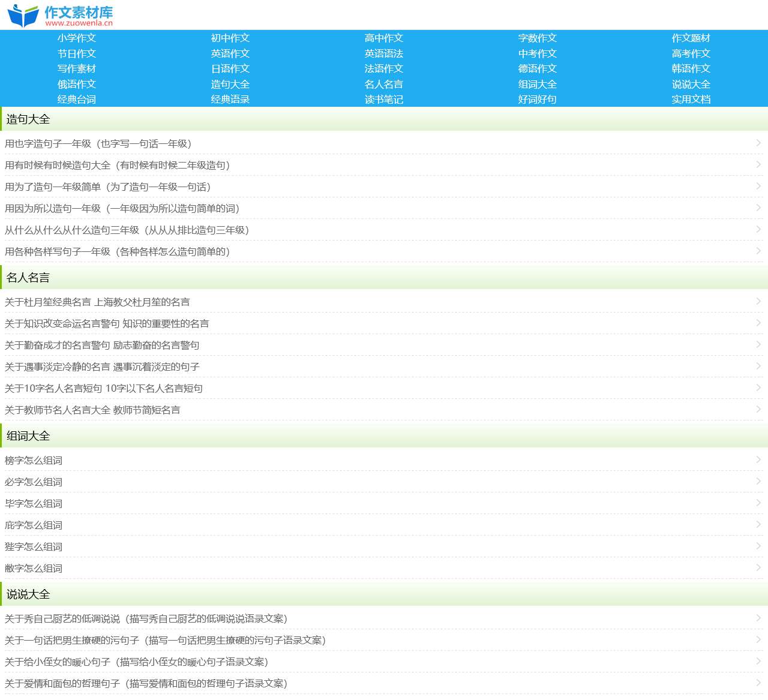Open 从什么从什么从什么造句三年级 article
Image resolution: width=768 pixels, height=700 pixels.
tap(127, 230)
